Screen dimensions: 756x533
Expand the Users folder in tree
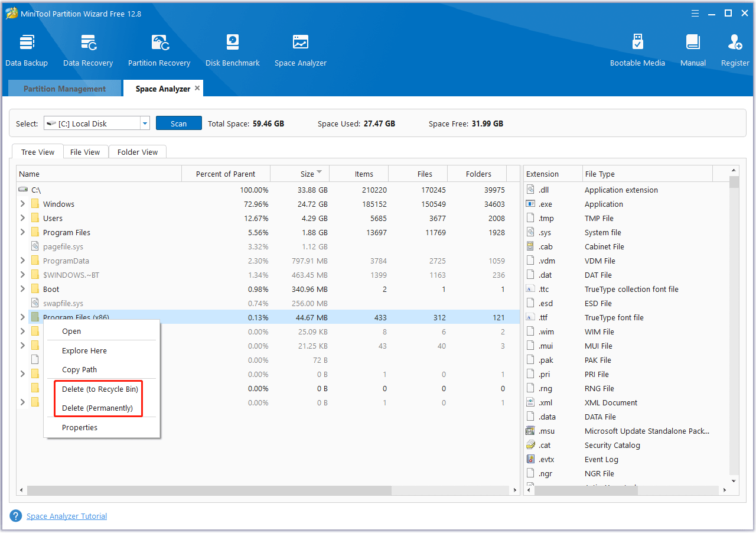coord(22,218)
